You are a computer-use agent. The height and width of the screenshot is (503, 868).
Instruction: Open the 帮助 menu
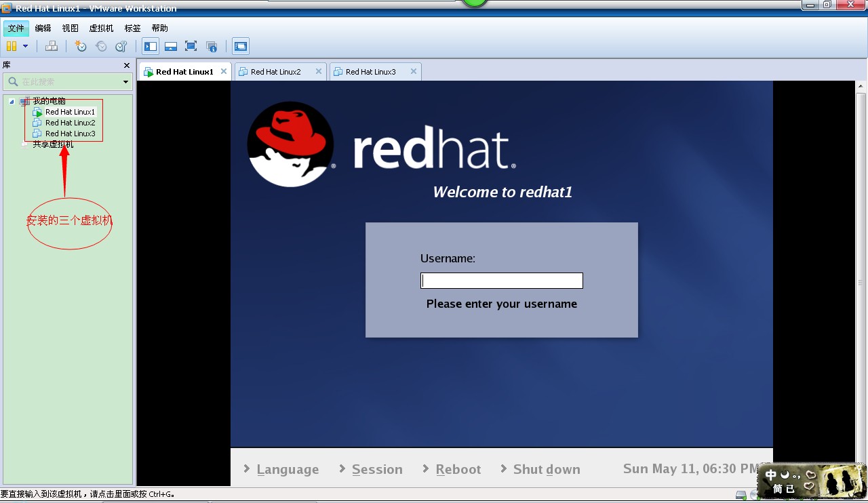click(x=160, y=28)
